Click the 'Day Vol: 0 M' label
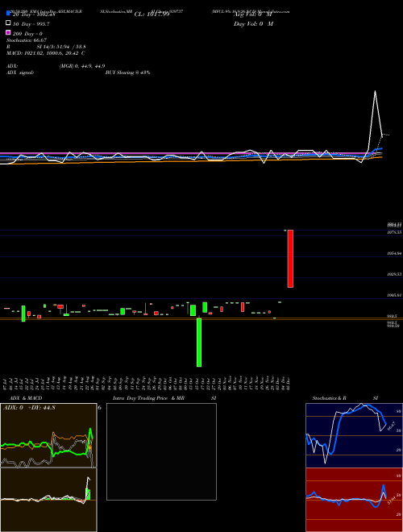 point(253,23)
